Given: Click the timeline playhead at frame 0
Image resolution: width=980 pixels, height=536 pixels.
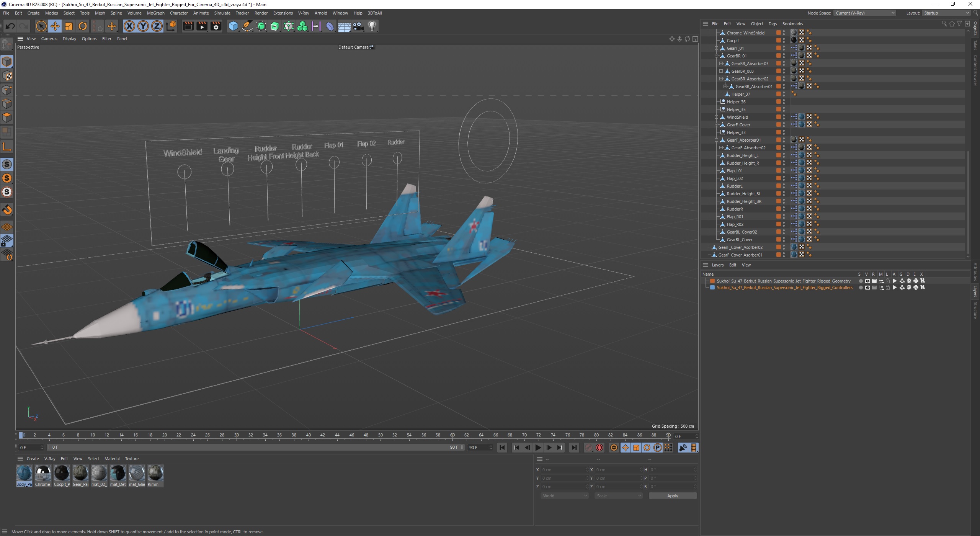Looking at the screenshot, I should (21, 435).
